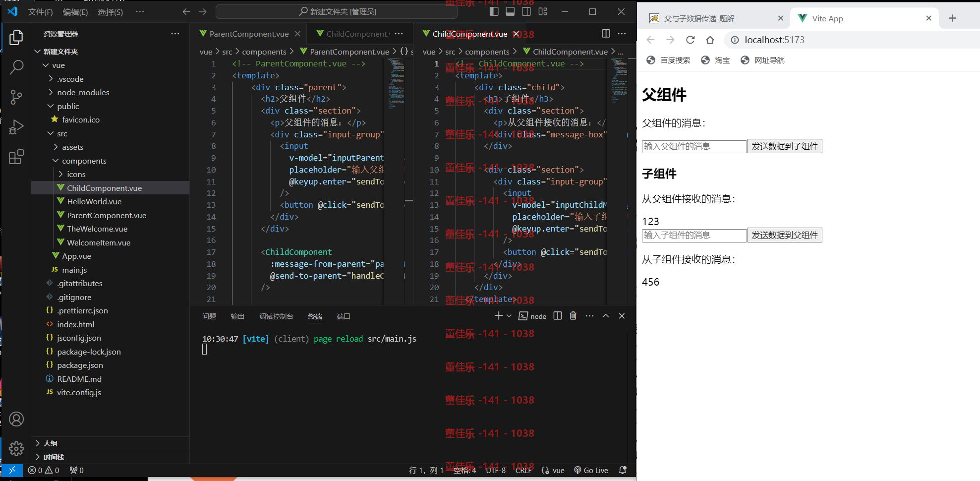Screen dimensions: 980x481
Task: Open the 文件(F) menu
Action: (x=41, y=12)
